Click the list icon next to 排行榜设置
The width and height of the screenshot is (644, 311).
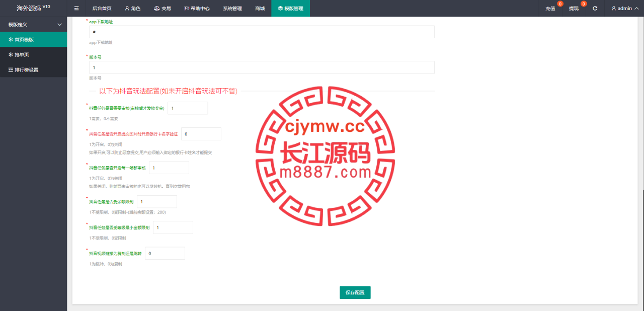(11, 70)
